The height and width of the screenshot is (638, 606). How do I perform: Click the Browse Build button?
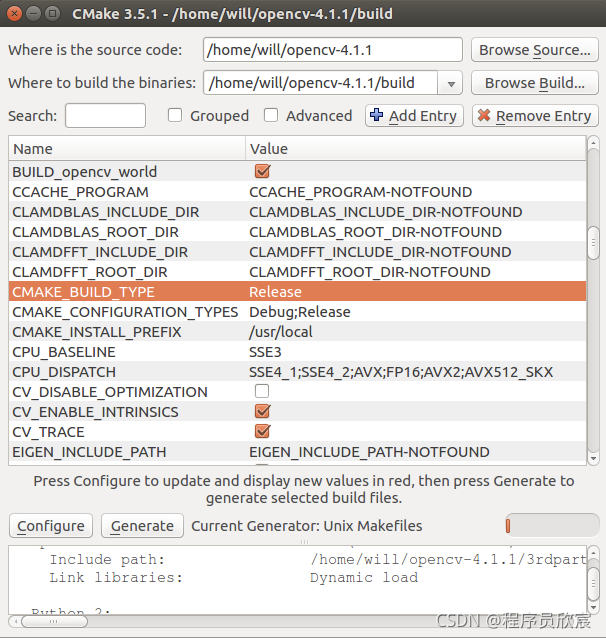[534, 83]
